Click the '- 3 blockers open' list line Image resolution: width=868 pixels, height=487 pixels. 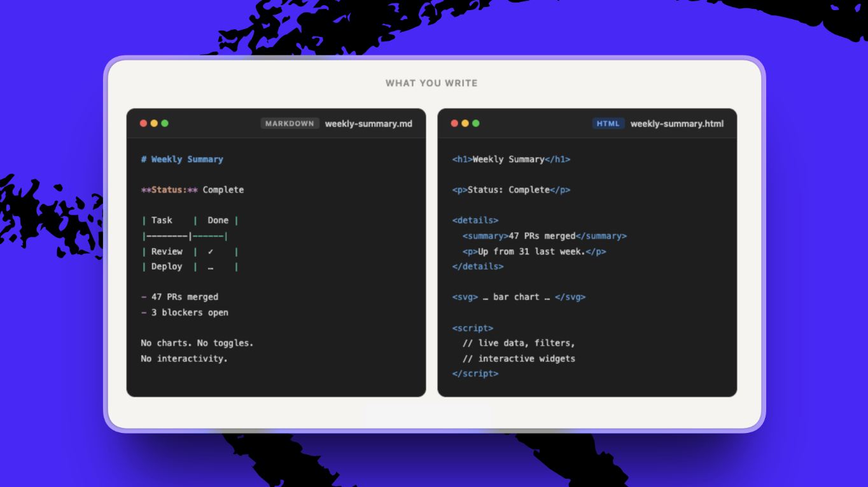pos(185,313)
